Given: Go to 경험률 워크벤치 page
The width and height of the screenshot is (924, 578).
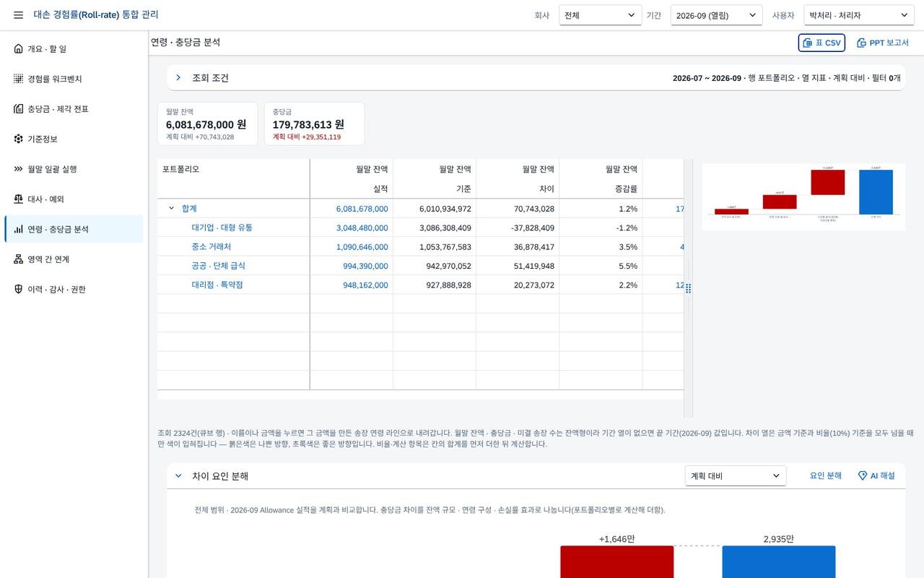Looking at the screenshot, I should pyautogui.click(x=74, y=79).
